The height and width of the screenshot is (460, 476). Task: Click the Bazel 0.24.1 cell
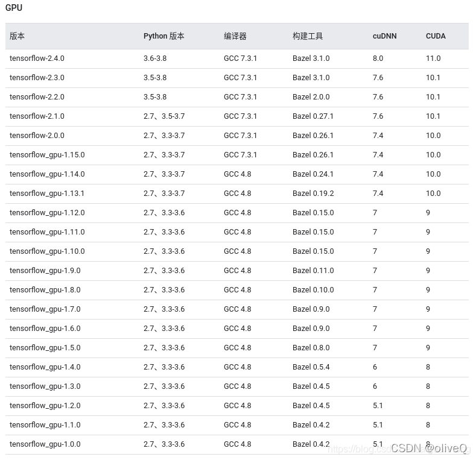313,174
